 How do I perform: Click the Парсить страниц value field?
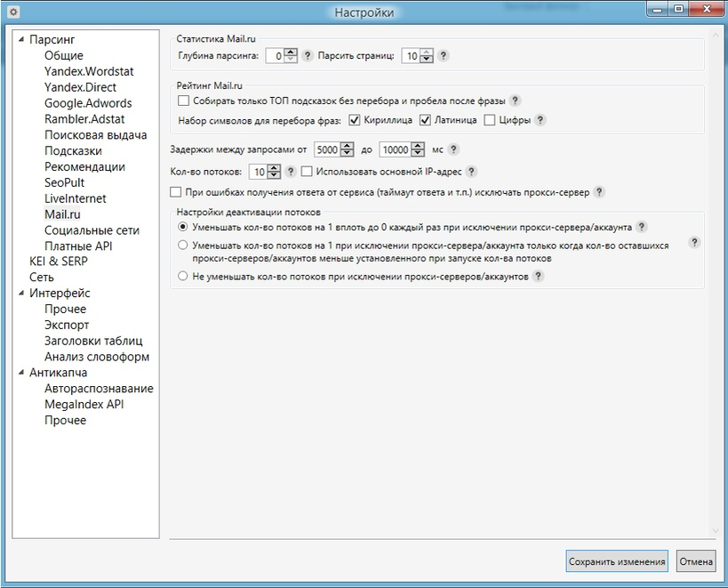pyautogui.click(x=411, y=56)
